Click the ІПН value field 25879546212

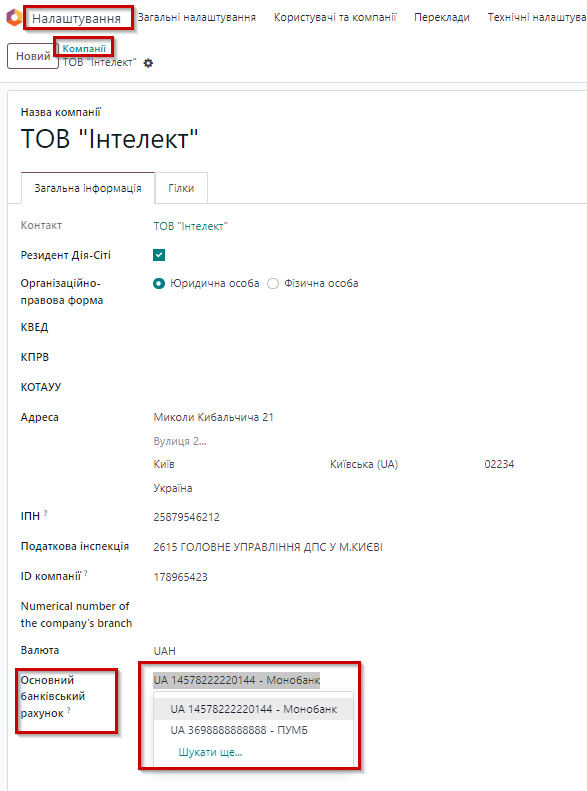(186, 517)
